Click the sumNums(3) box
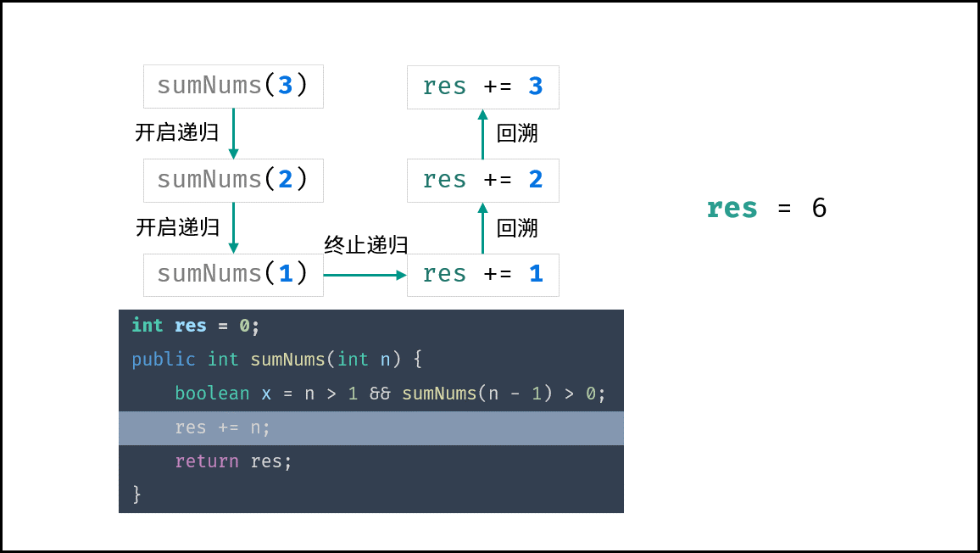980x553 pixels. (x=233, y=87)
